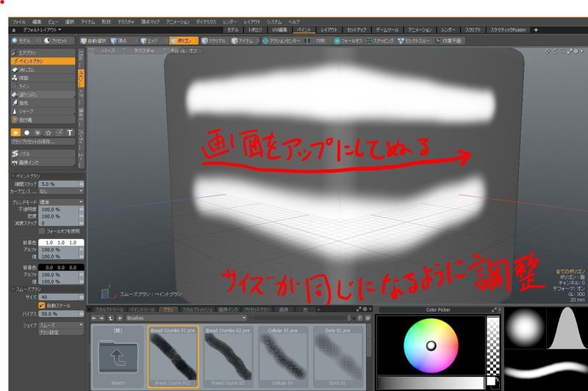Choose the hard round brush tip icon
The height and width of the screenshot is (391, 588).
point(26,133)
